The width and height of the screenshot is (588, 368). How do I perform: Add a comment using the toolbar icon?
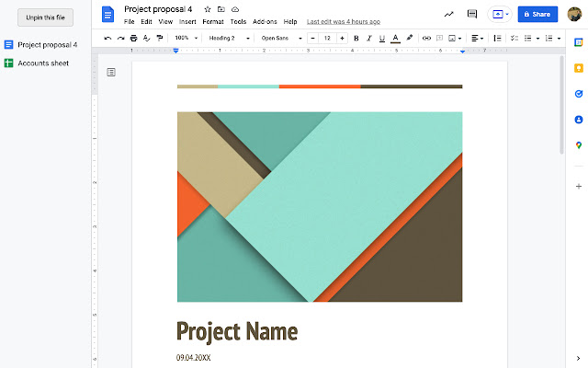[439, 38]
